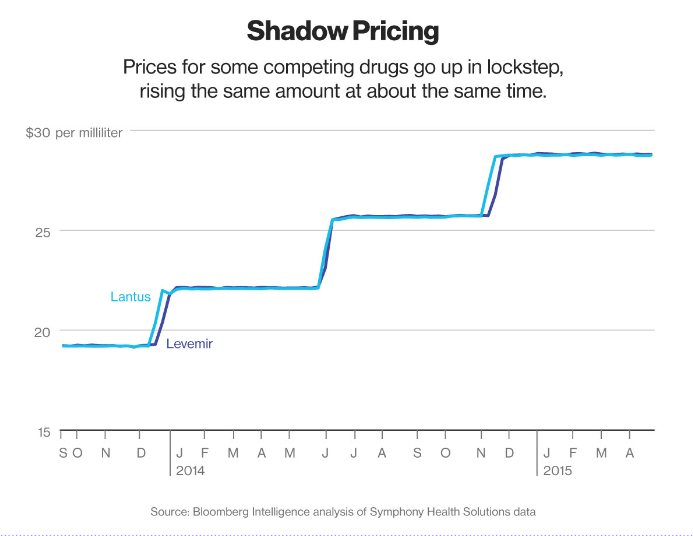This screenshot has width=693, height=536.
Task: Click the D month label before 2014
Action: [141, 453]
